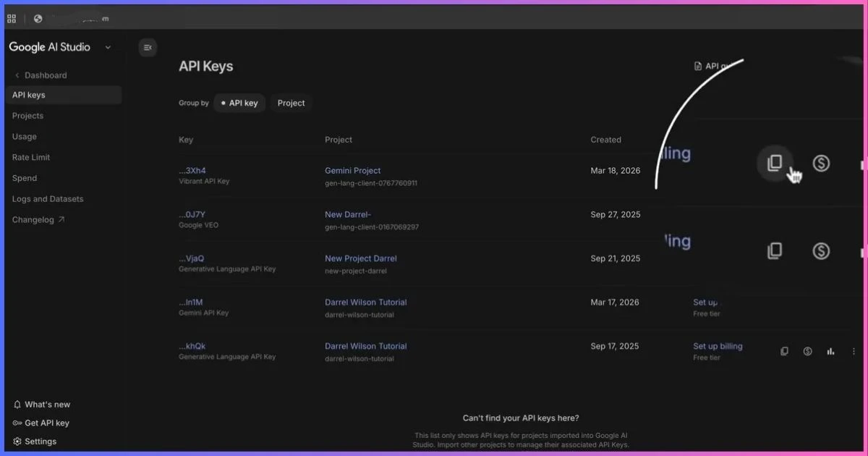Click the gear icon for Settings
Viewport: 868px width, 456px height.
tap(17, 442)
